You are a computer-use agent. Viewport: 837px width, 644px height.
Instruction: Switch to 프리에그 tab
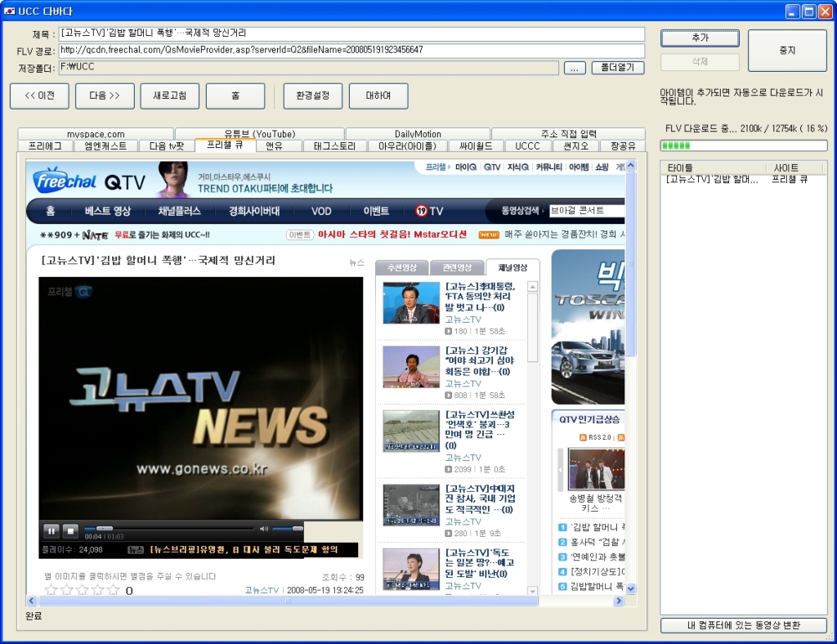(45, 145)
